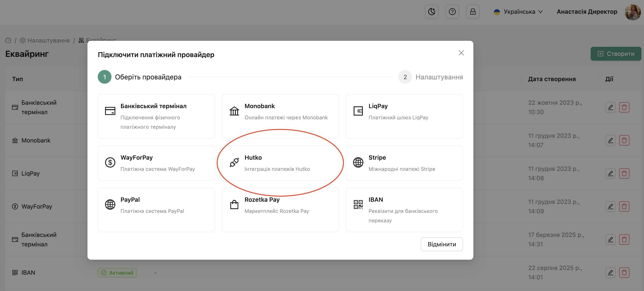The image size is (644, 291).
Task: Open the user avatar profile picture
Action: (x=632, y=12)
